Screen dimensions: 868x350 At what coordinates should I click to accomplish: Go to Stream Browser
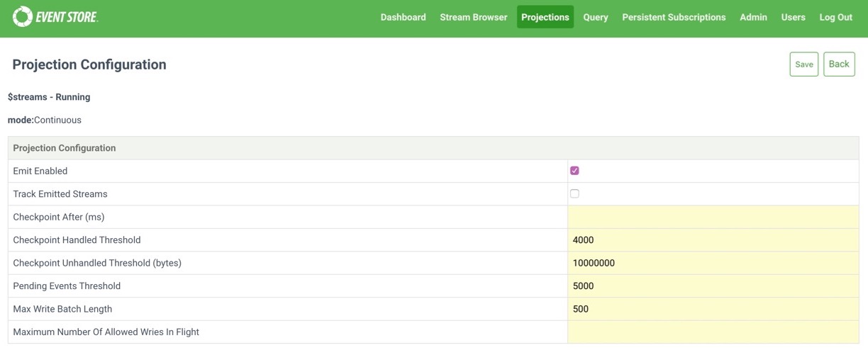click(473, 17)
